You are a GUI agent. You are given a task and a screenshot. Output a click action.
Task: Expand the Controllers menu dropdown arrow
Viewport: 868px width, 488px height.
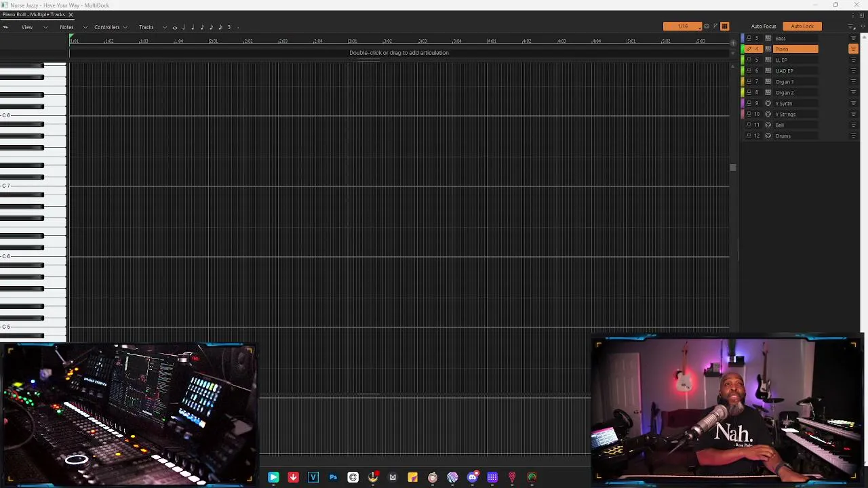point(125,27)
